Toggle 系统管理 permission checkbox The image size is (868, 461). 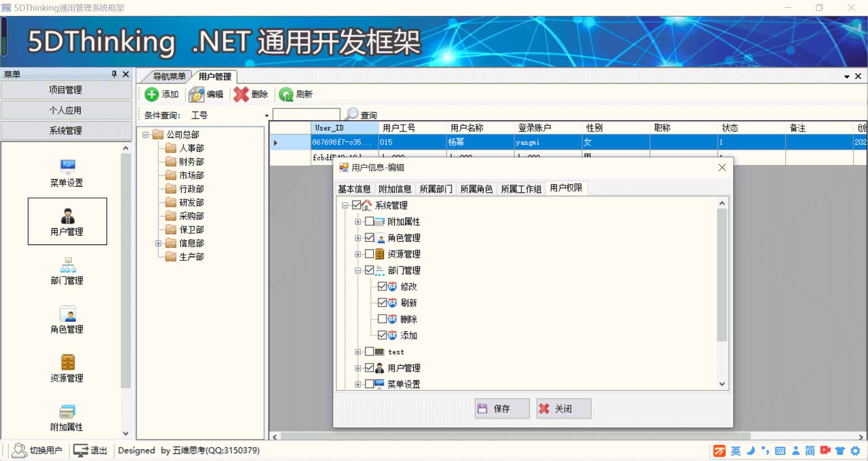356,205
